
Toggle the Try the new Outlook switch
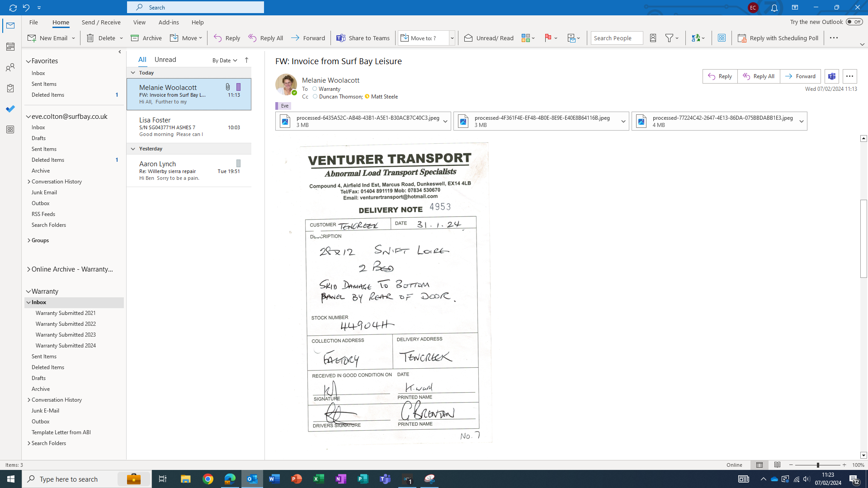854,22
